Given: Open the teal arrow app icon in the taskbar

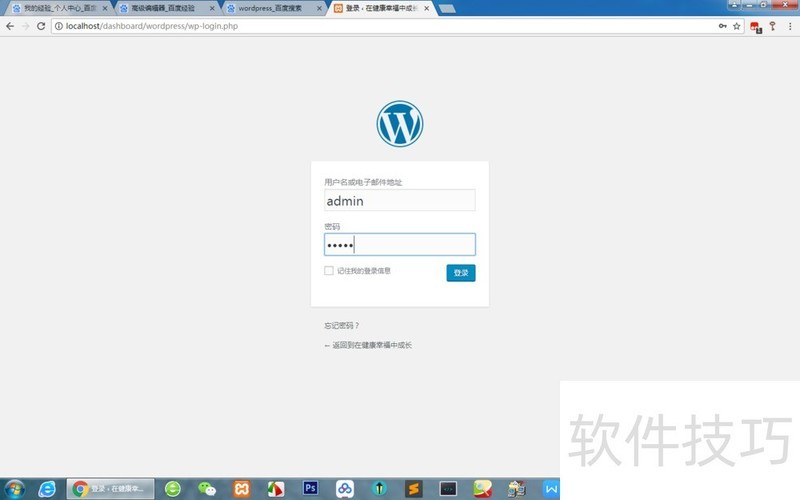Looking at the screenshot, I should [x=379, y=489].
